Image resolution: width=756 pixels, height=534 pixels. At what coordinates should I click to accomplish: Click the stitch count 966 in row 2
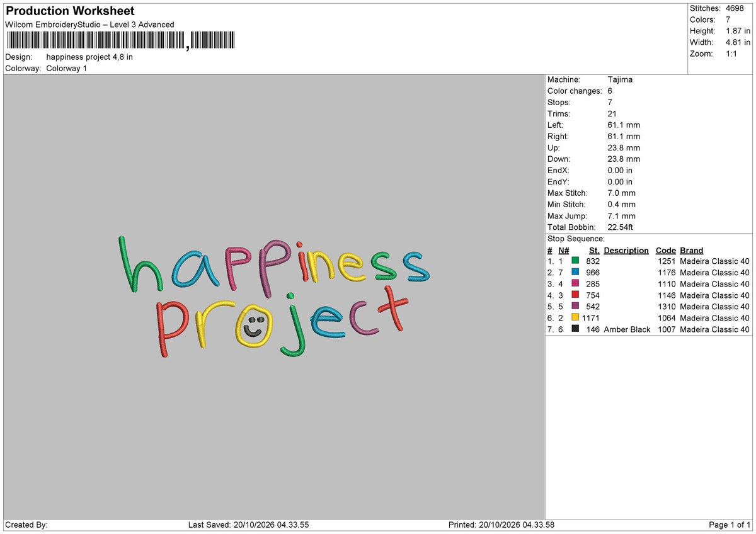pos(593,272)
